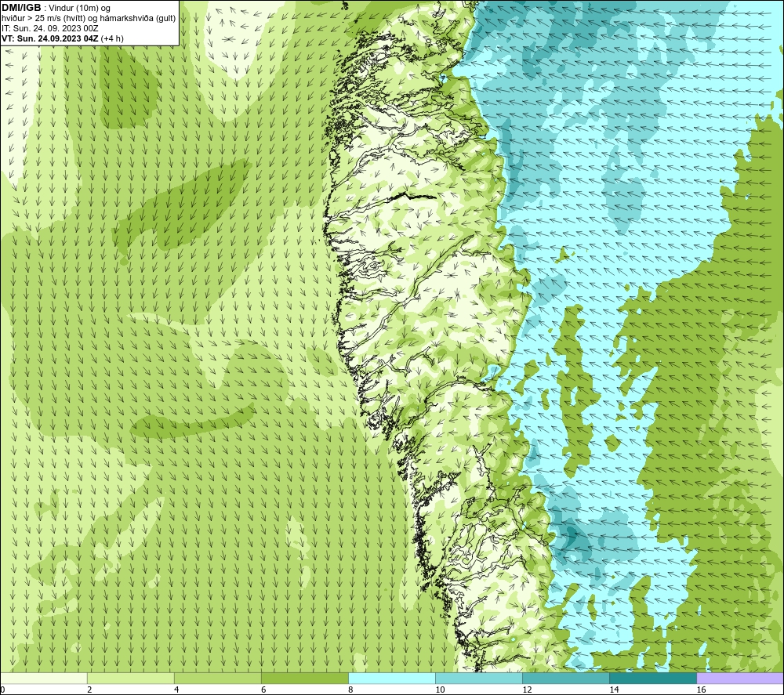
Task: Click the 'IT: Sun. 24. 09. 2023 00Z' line
Action: 50,28
